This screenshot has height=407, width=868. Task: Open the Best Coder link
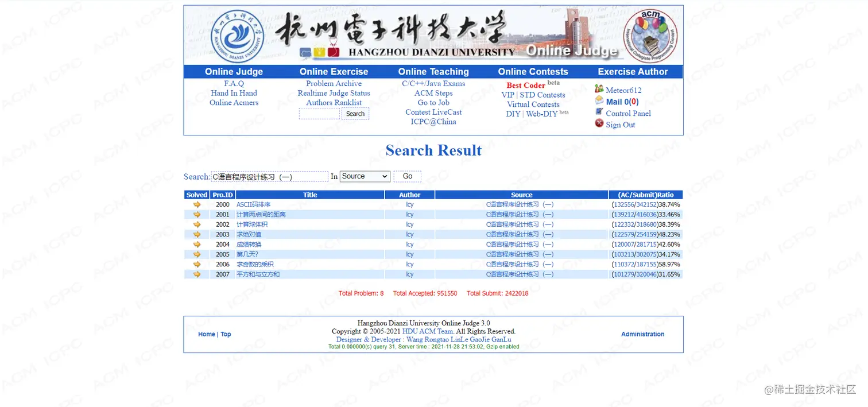[x=526, y=86]
